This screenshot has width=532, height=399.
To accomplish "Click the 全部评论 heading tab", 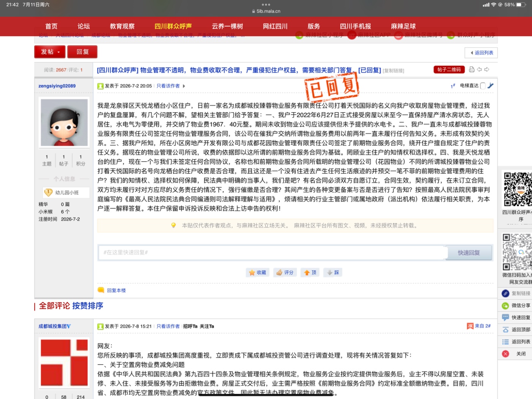I will (54, 306).
